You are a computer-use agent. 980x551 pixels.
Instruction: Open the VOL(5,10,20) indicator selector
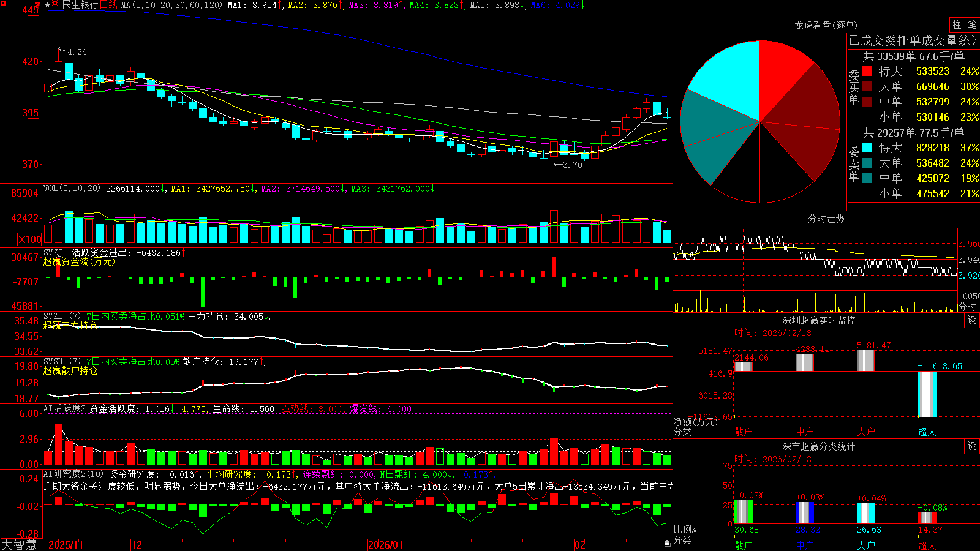[x=72, y=189]
